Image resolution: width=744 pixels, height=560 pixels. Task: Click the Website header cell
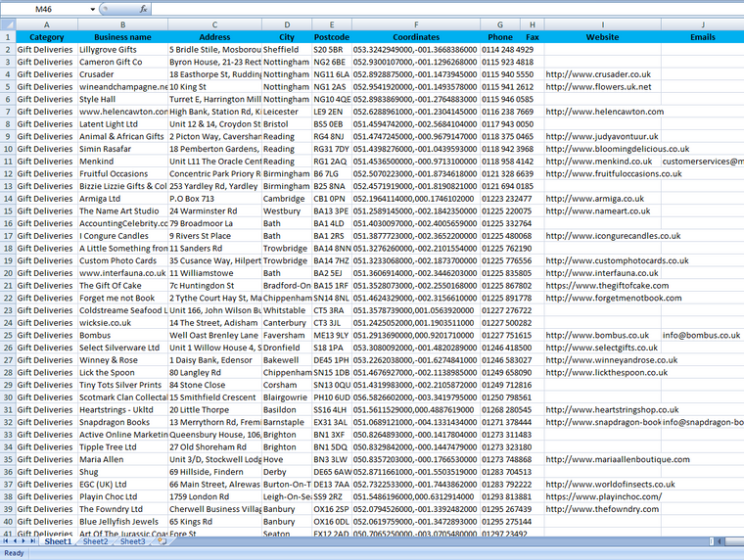[603, 37]
